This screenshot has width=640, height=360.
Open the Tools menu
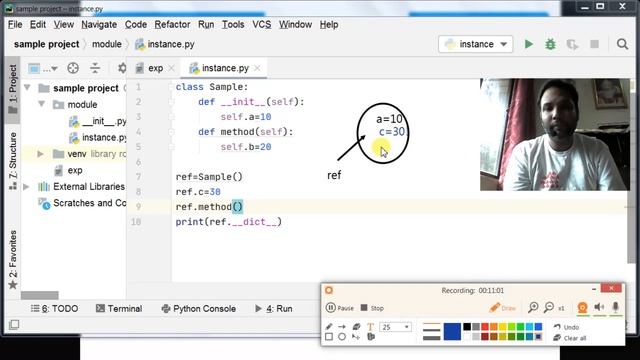click(233, 24)
